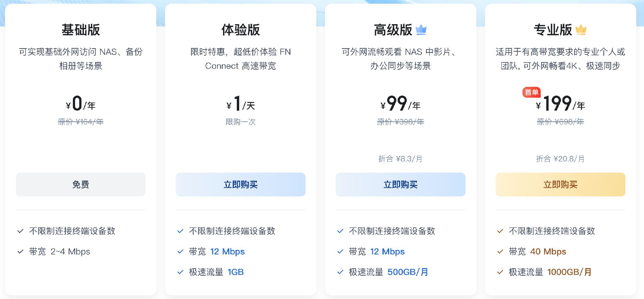Click the 折合 ¥8.3/月 monthly text
The height and width of the screenshot is (299, 644).
click(400, 159)
